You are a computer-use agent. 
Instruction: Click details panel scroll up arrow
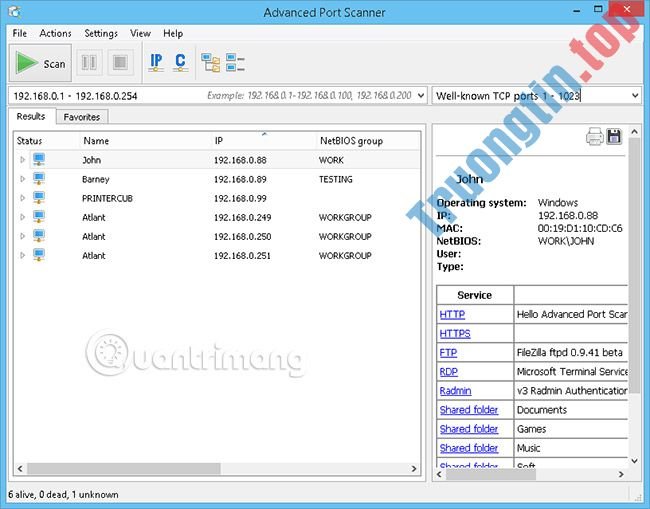634,132
